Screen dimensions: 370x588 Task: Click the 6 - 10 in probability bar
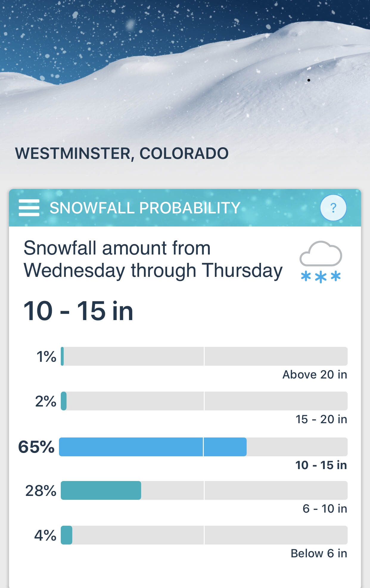coord(204,490)
